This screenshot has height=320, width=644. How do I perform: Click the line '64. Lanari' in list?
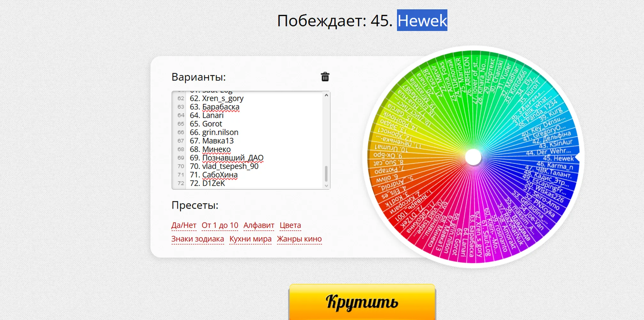207,115
